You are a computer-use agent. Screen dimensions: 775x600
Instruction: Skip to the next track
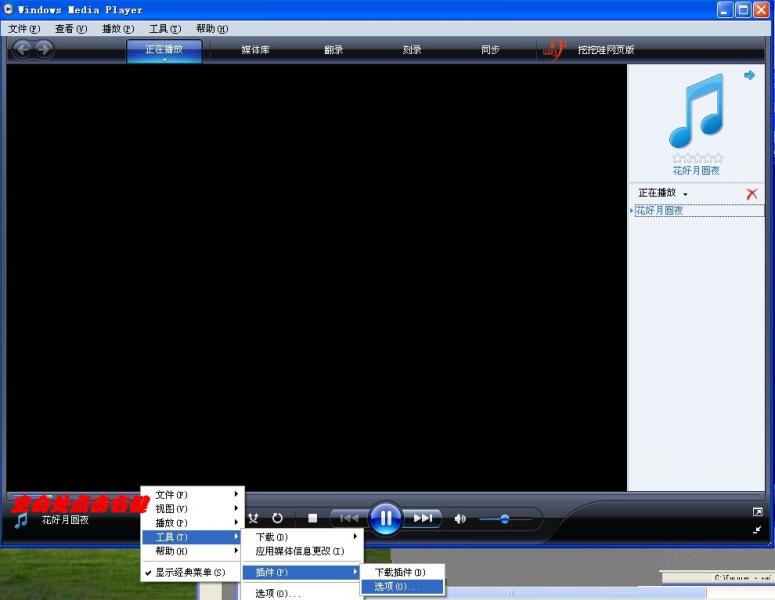[x=423, y=518]
